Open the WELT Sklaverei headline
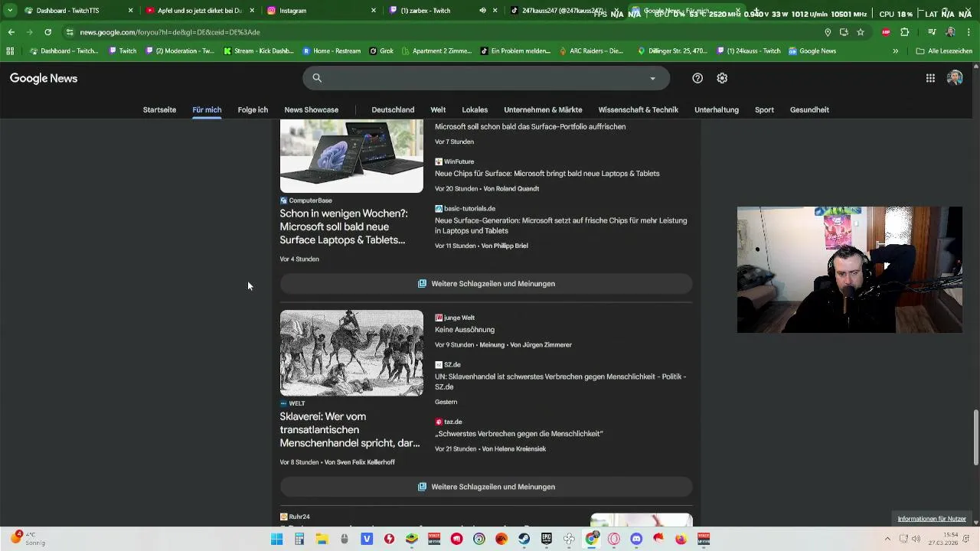980x551 pixels. pos(350,429)
